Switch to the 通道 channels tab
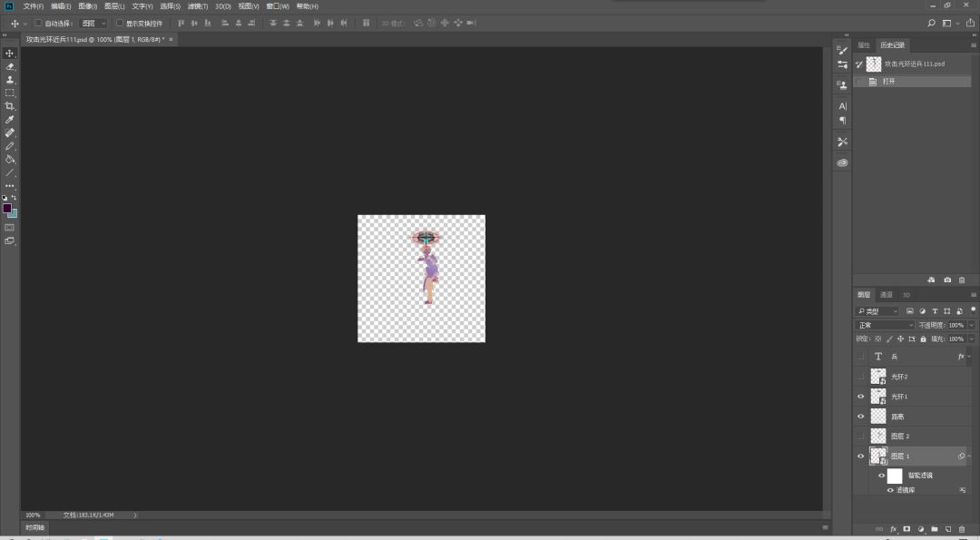The width and height of the screenshot is (980, 540). click(887, 295)
